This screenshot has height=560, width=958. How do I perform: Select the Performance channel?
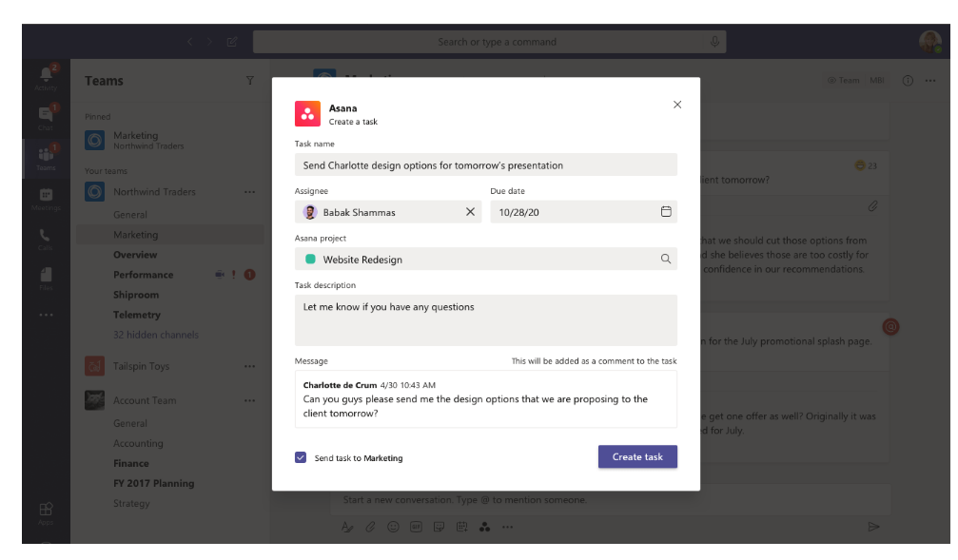[x=143, y=275]
